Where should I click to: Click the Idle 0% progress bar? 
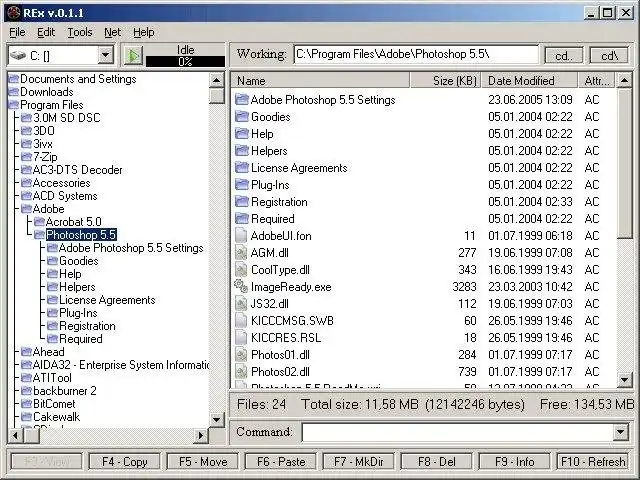pos(185,62)
